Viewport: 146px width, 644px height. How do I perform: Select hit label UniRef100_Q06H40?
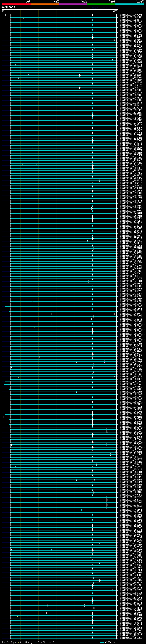[x=131, y=314]
